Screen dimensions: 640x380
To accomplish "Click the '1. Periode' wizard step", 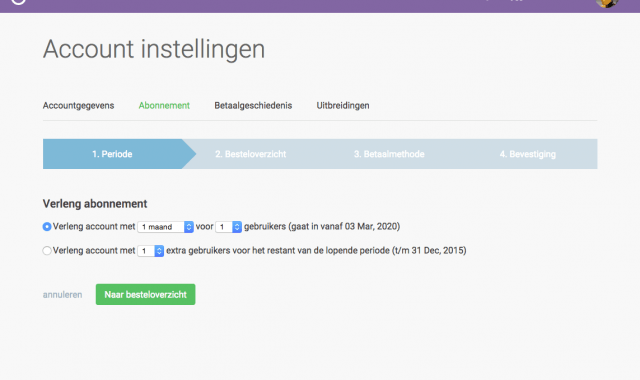I will (112, 154).
